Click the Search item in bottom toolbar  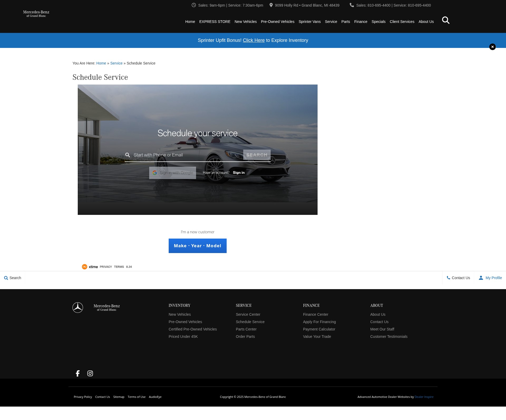click(13, 278)
